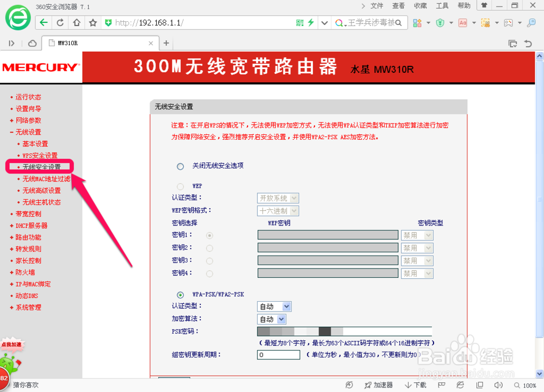This screenshot has width=544, height=392.
Task: Click the green security shield icon
Action: pos(108,23)
